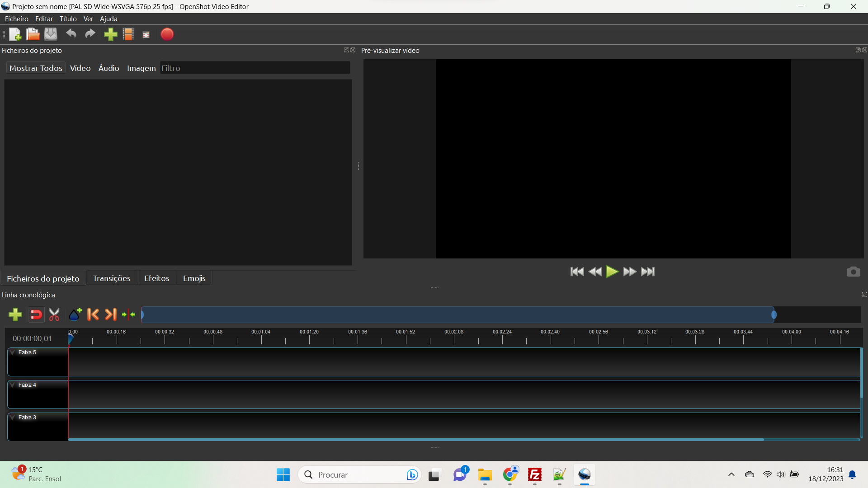Open File Explorer from the taskbar
Viewport: 868px width, 488px height.
tap(485, 475)
